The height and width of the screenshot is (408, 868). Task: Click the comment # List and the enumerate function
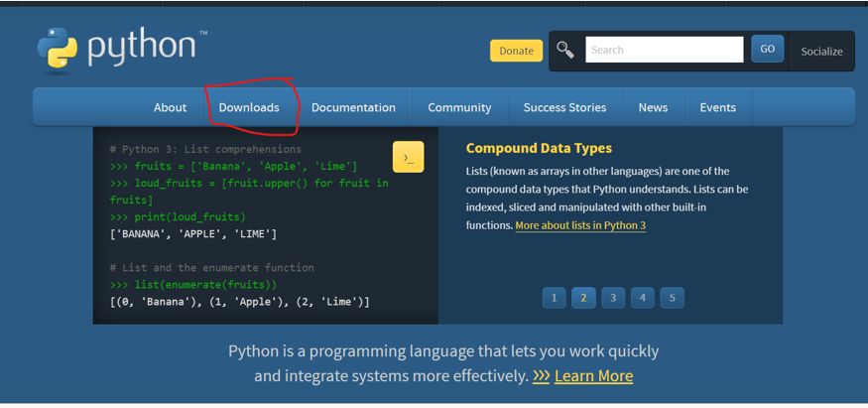click(x=211, y=268)
